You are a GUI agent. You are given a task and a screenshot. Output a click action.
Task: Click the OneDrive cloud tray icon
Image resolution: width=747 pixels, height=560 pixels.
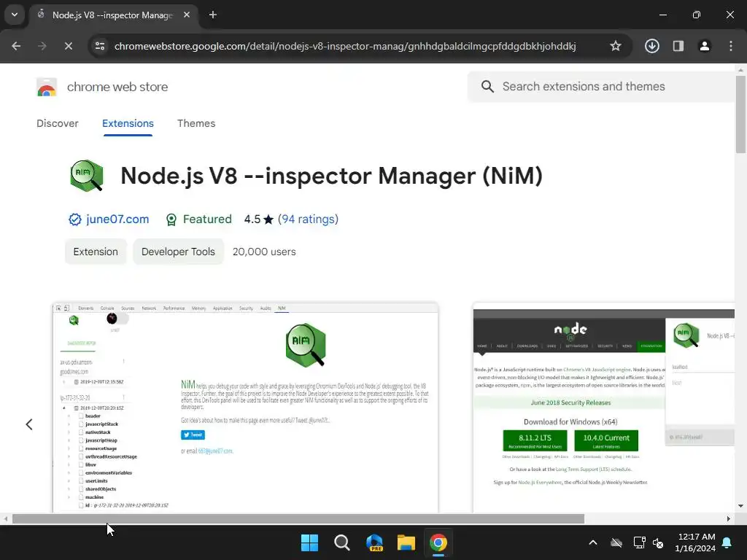616,542
